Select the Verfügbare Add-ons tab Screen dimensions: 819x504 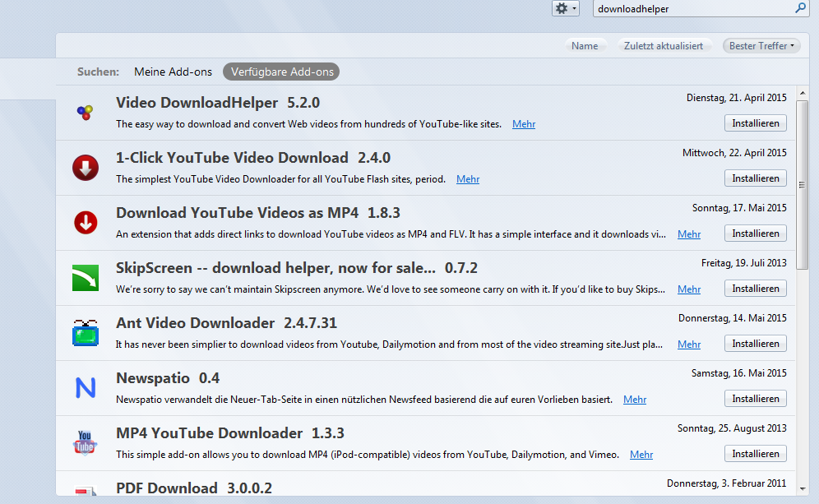(282, 72)
